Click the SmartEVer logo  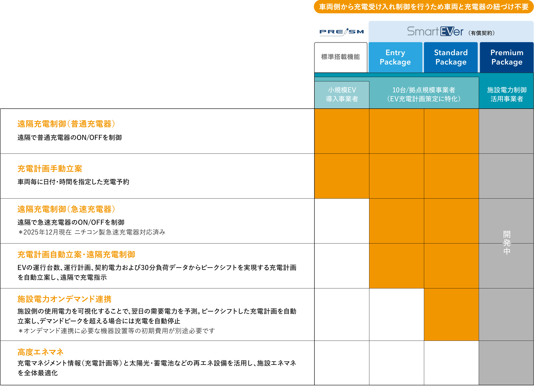(435, 32)
